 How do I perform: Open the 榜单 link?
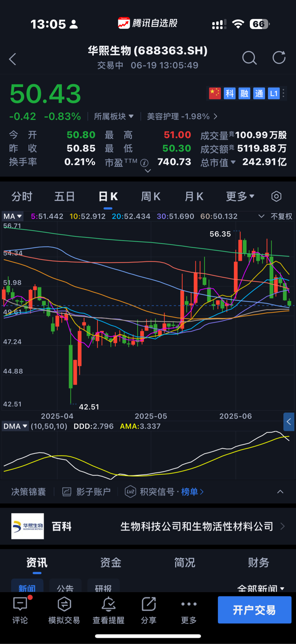(x=192, y=492)
